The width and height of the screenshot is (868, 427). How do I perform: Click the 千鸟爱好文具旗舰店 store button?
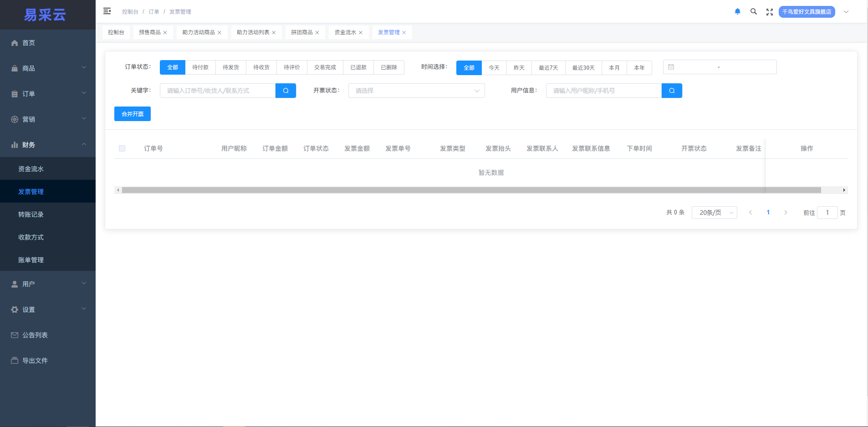[x=807, y=12]
